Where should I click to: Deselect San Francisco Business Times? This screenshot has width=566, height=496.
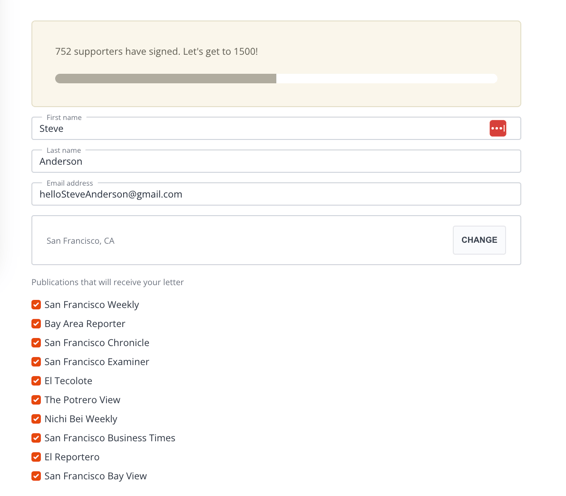36,438
